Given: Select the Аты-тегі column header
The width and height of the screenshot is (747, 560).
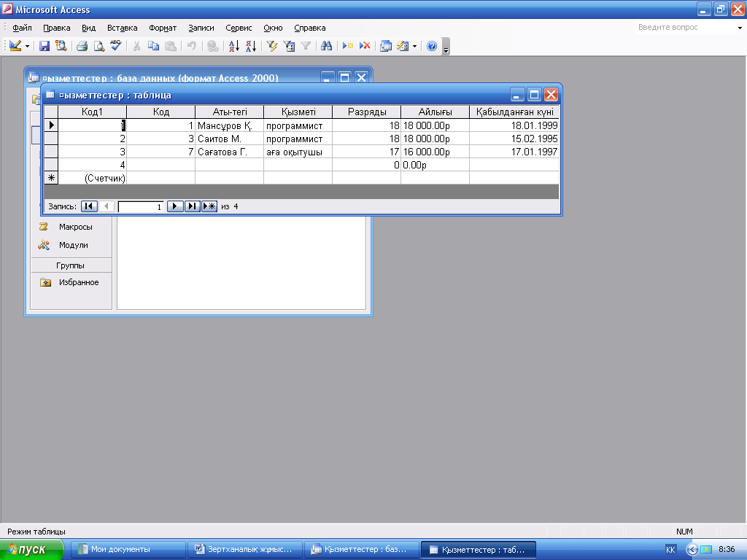Looking at the screenshot, I should pos(230,112).
